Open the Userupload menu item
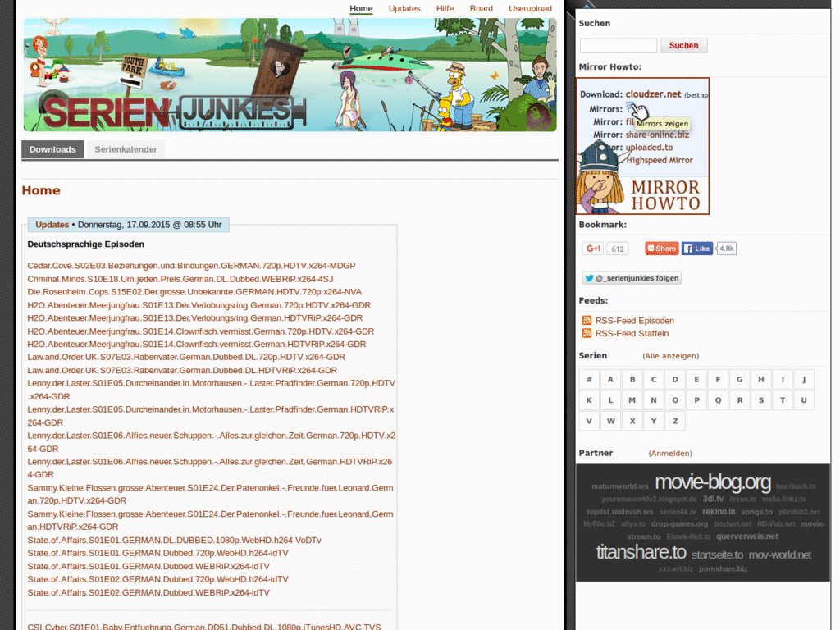840x630 pixels. pos(531,8)
